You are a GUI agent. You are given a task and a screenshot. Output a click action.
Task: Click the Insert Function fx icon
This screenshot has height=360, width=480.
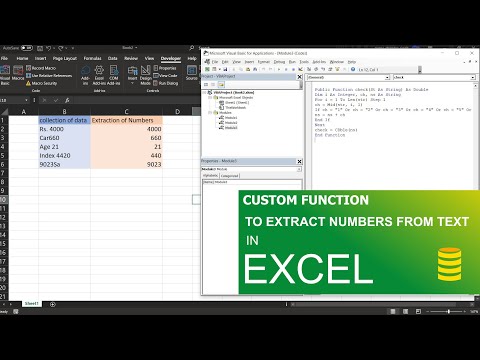tap(67, 100)
